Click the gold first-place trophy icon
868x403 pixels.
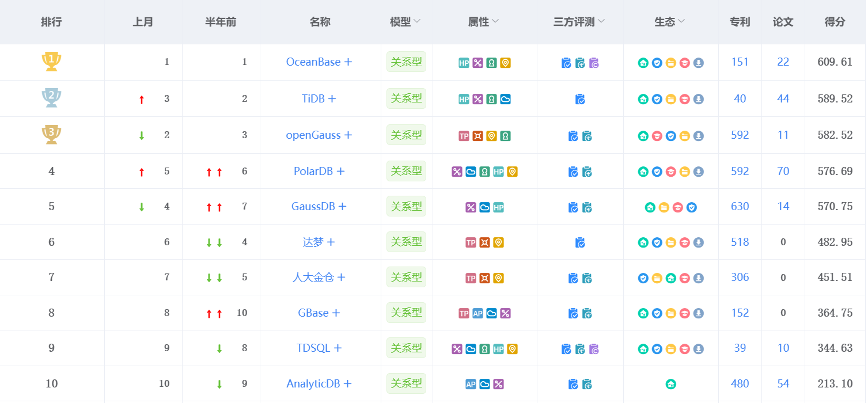click(51, 61)
